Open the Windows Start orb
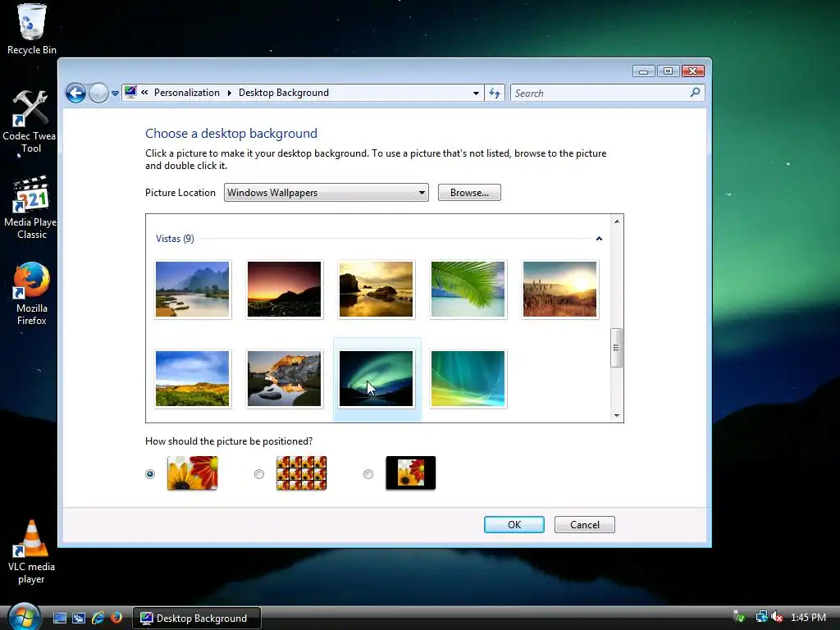 24,617
